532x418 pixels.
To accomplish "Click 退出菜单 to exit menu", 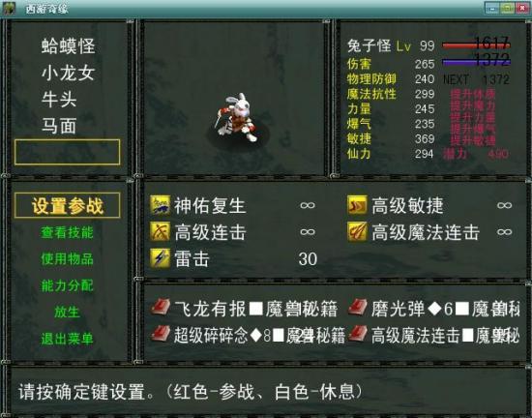I will [67, 339].
